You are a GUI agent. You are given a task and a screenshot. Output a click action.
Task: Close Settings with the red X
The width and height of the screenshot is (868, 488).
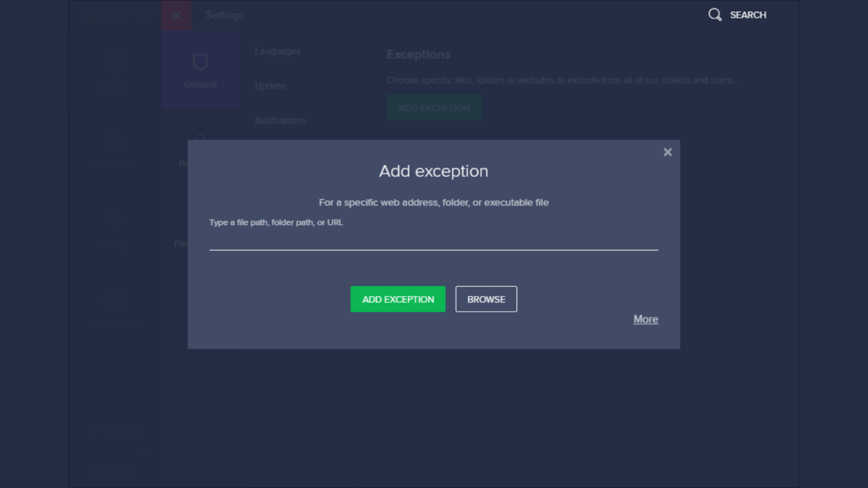click(x=176, y=15)
